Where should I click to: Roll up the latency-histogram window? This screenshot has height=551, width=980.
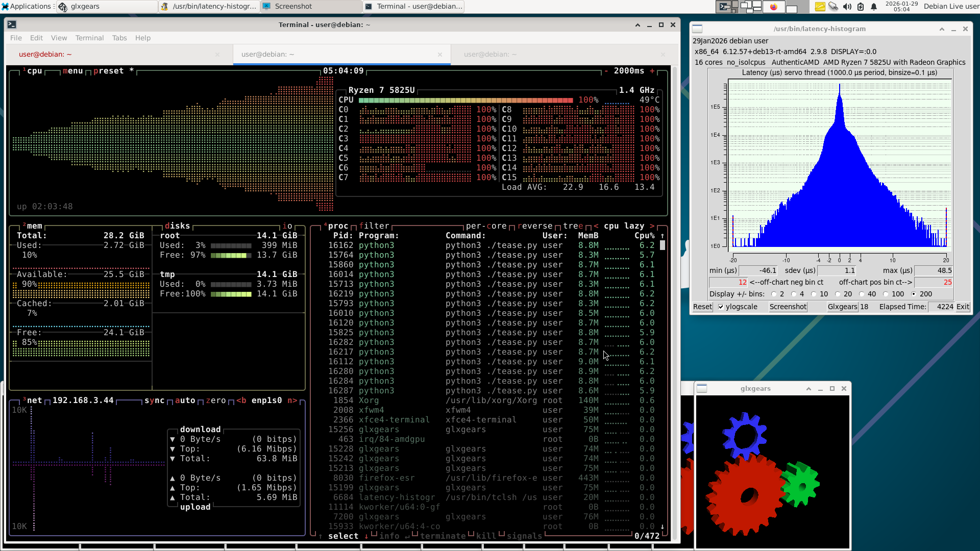point(942,29)
